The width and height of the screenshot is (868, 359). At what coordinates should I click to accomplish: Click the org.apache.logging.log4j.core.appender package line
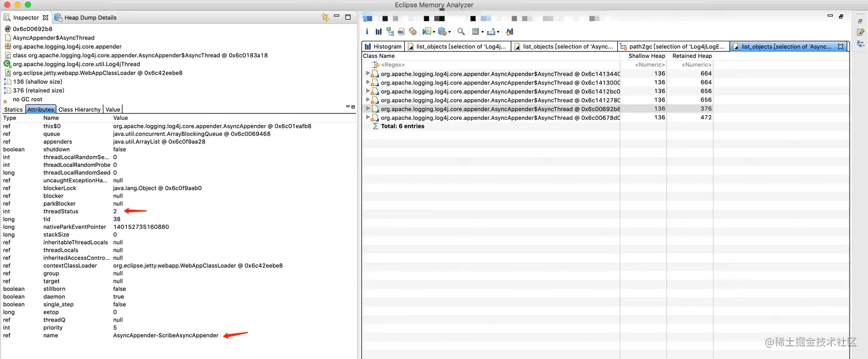pyautogui.click(x=67, y=46)
